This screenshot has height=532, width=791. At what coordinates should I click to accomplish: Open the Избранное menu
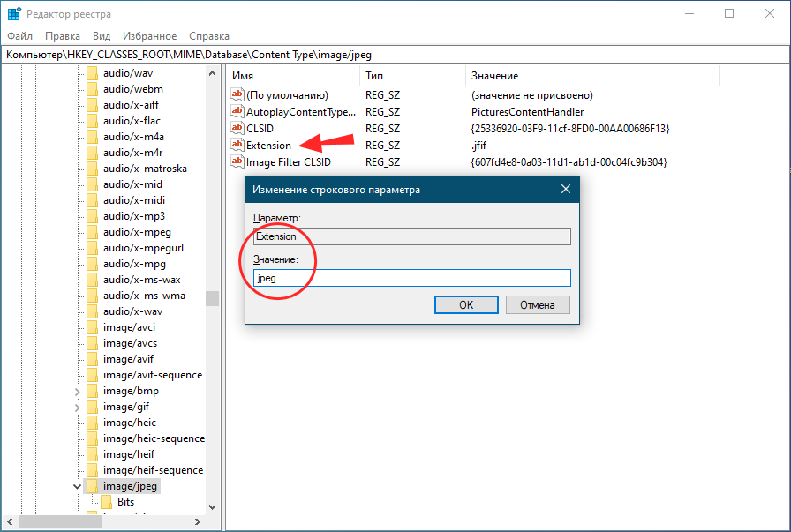[150, 36]
